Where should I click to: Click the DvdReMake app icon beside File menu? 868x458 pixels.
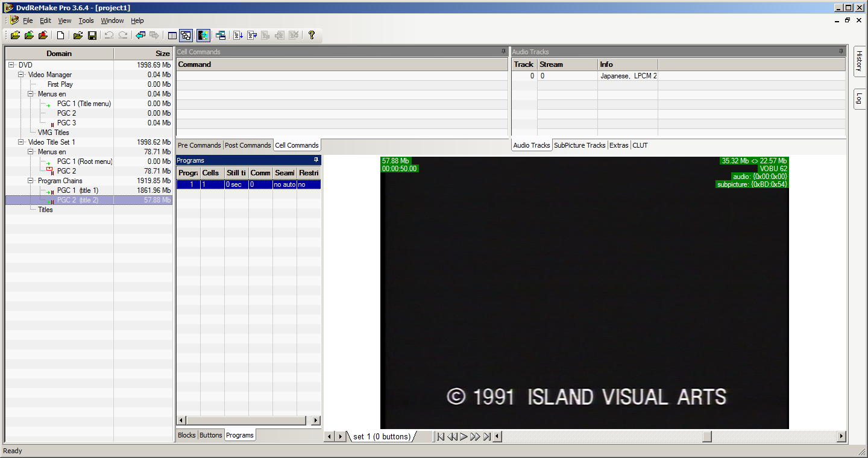click(14, 20)
